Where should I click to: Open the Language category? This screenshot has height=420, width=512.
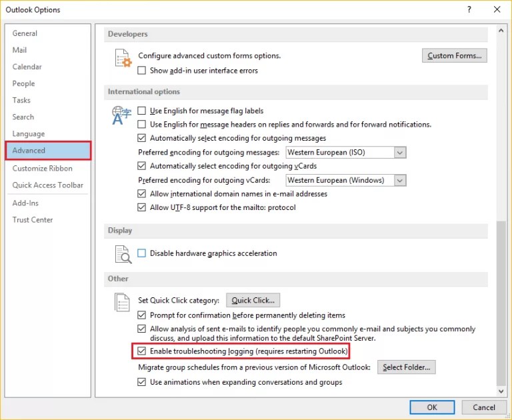[48, 134]
